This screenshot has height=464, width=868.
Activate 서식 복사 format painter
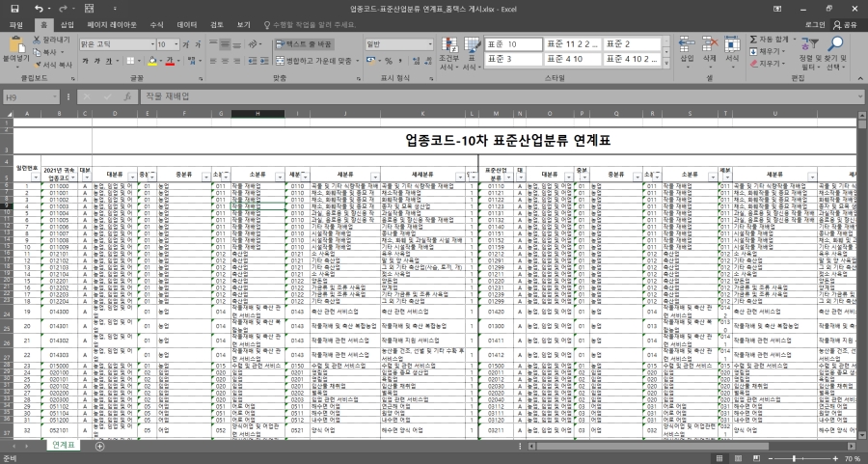(x=53, y=65)
